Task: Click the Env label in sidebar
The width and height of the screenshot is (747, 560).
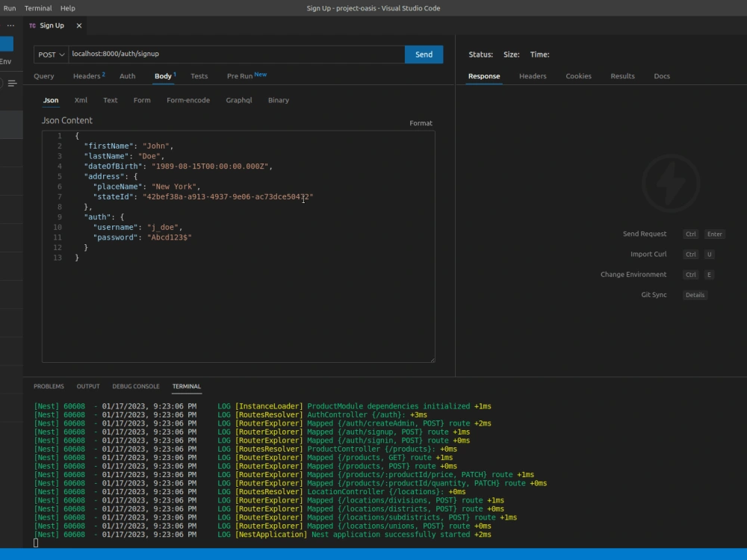Action: tap(6, 61)
